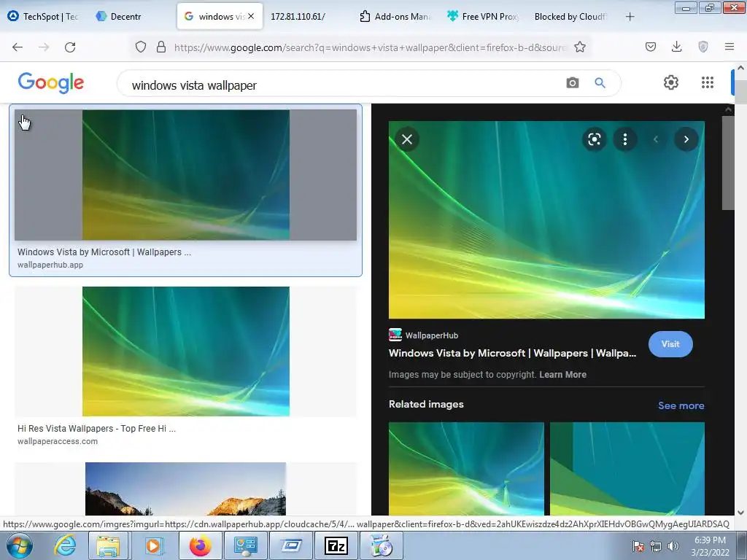
Task: Close the image preview panel
Action: 407,139
